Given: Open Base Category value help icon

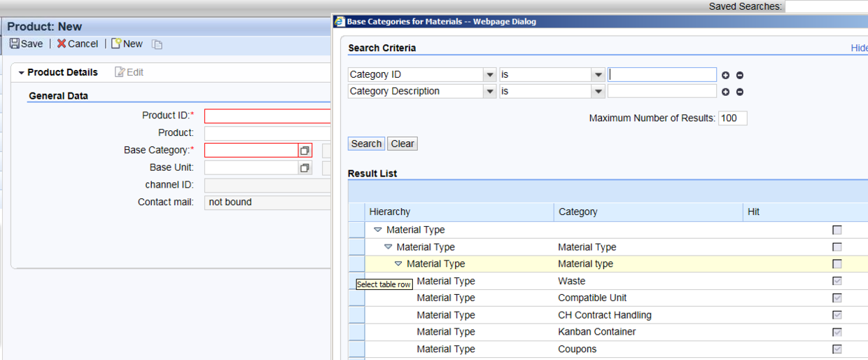Looking at the screenshot, I should click(304, 151).
